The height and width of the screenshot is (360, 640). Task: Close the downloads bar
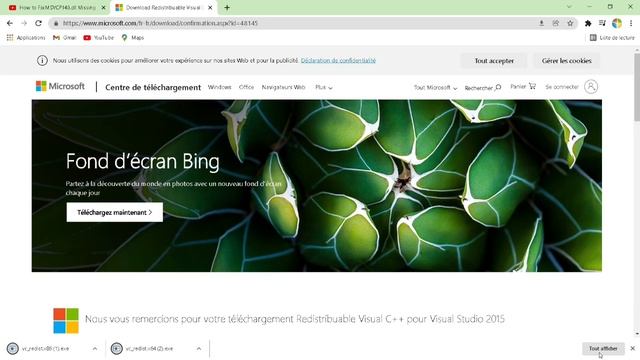(x=632, y=349)
